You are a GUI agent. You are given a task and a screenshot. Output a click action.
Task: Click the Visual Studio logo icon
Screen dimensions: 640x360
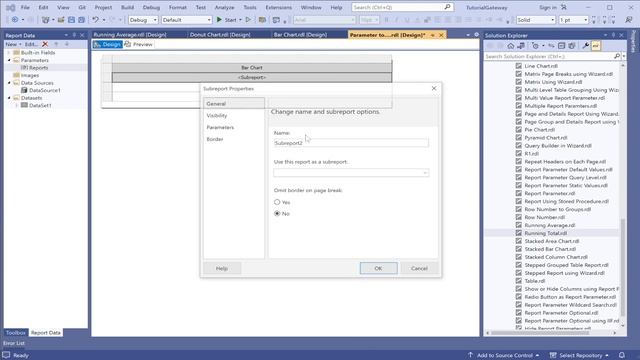click(x=11, y=7)
